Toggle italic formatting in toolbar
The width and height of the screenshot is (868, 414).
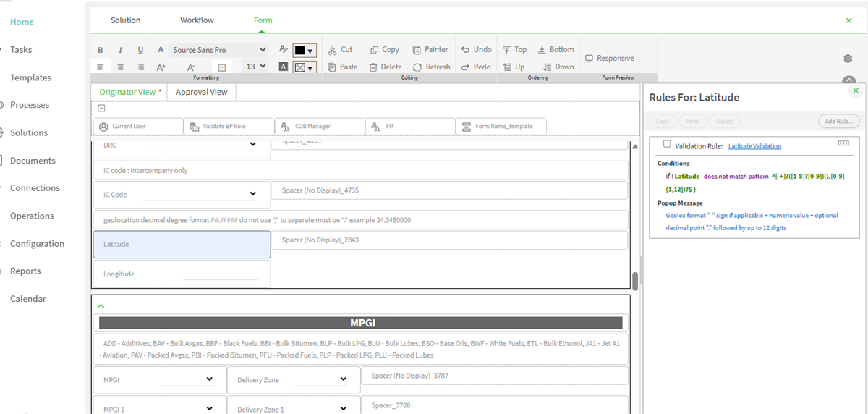pos(120,50)
